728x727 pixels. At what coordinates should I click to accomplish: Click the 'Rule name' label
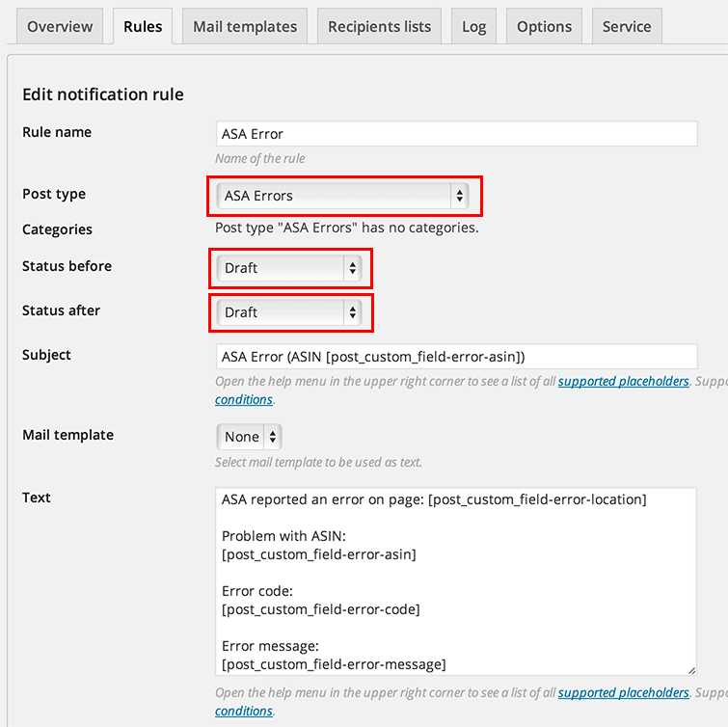tap(57, 132)
